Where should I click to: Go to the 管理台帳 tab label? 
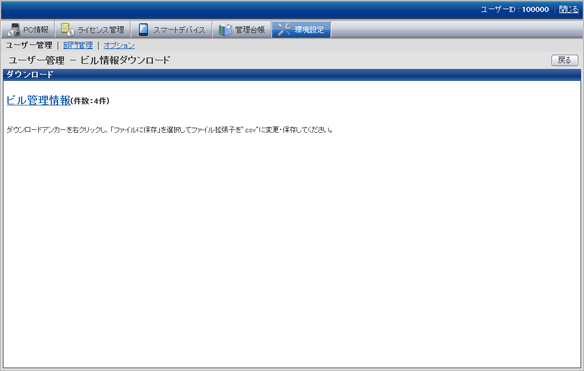(x=250, y=30)
